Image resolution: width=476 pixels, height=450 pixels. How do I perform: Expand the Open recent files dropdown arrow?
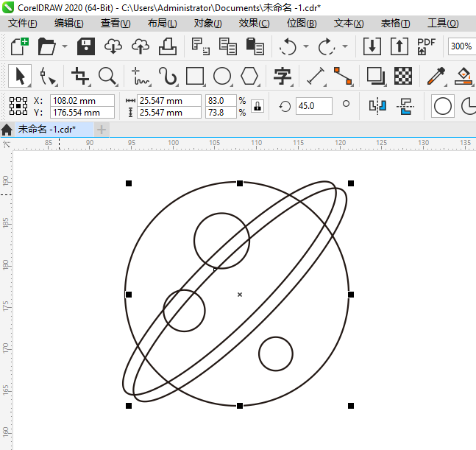(64, 46)
